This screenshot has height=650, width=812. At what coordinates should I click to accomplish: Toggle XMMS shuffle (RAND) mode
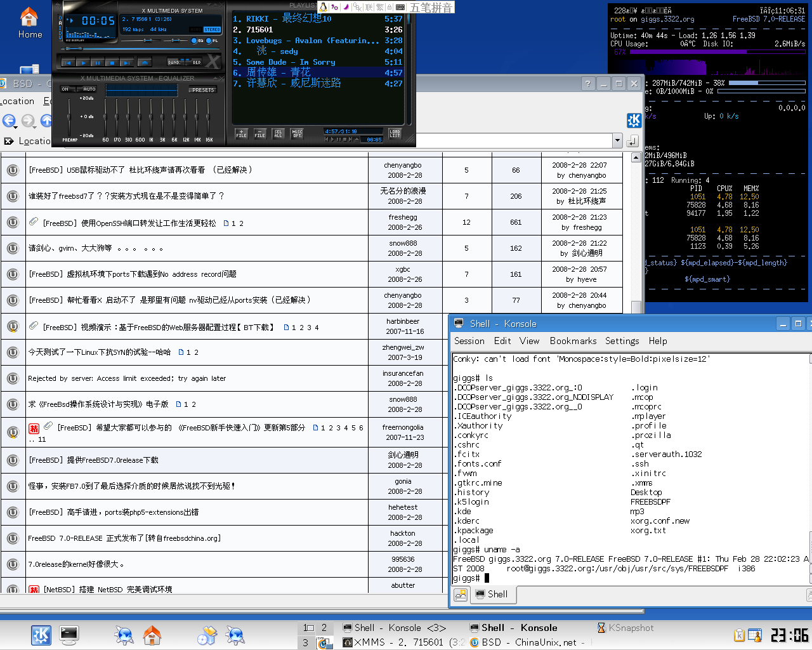pos(175,62)
